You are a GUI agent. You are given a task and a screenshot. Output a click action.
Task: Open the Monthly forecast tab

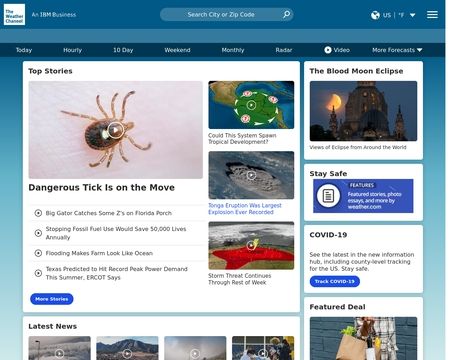[x=233, y=50]
